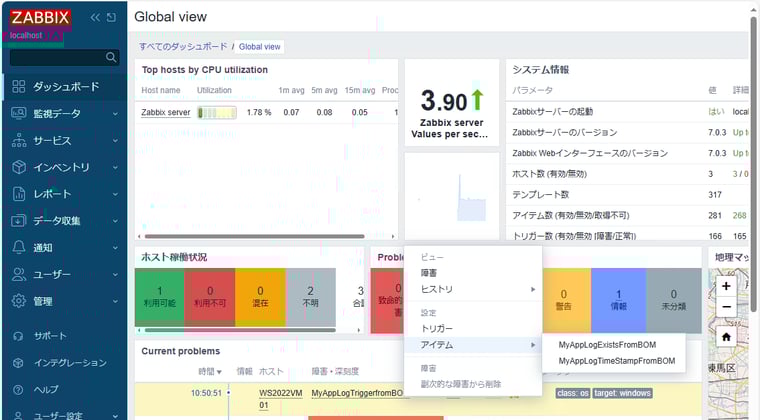
Task: Click Top hosts widget horizontal scrollbar
Action: (x=254, y=236)
